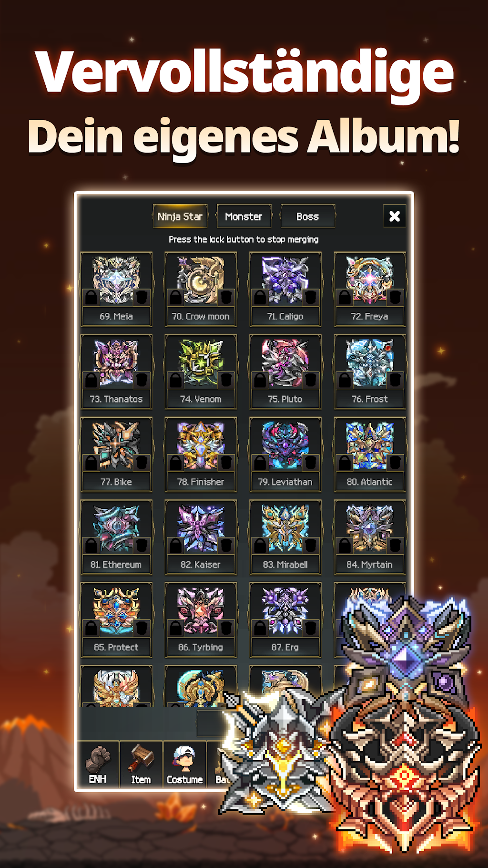Close the album window
This screenshot has height=868, width=488.
(x=395, y=216)
